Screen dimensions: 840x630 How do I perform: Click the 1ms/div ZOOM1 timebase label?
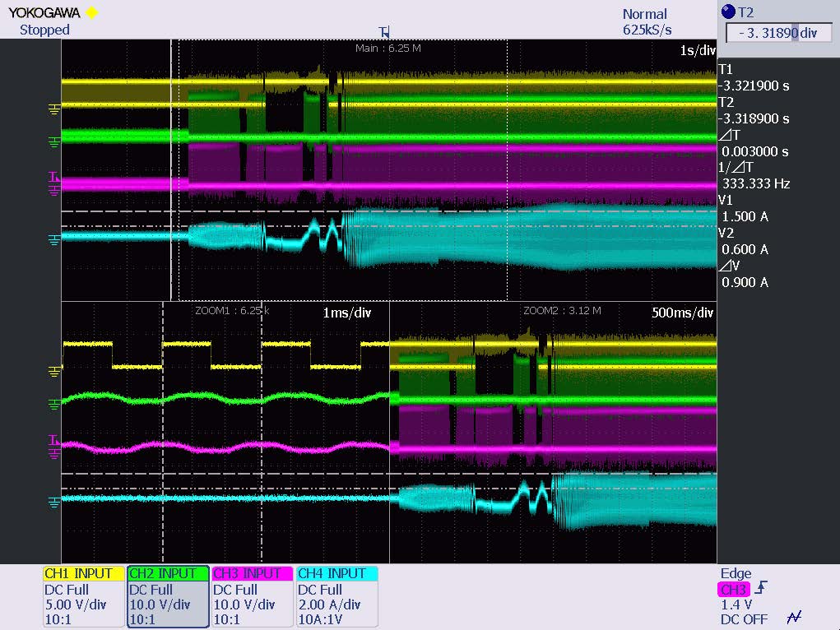346,313
